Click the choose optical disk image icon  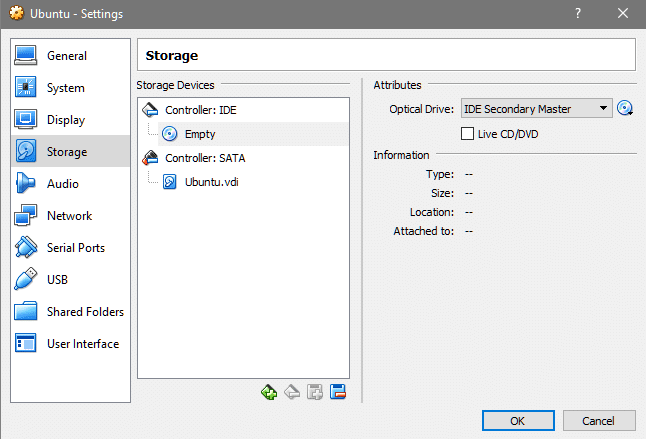(x=626, y=109)
